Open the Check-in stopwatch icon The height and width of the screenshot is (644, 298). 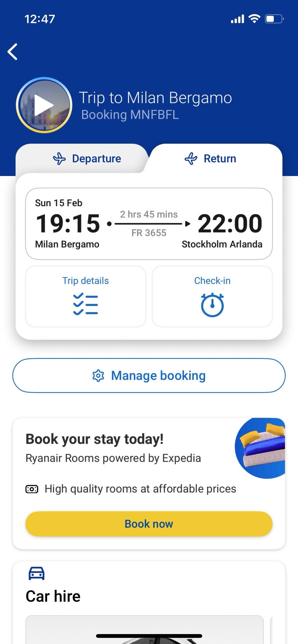[212, 305]
